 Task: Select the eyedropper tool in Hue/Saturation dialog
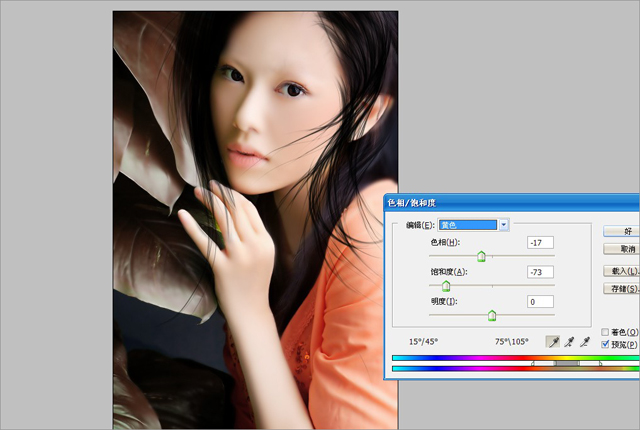click(x=553, y=342)
